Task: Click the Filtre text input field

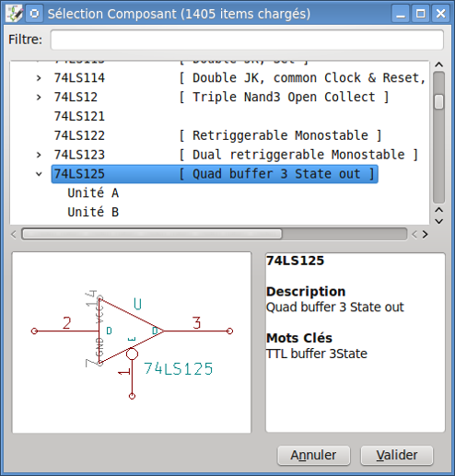Action: (247, 40)
